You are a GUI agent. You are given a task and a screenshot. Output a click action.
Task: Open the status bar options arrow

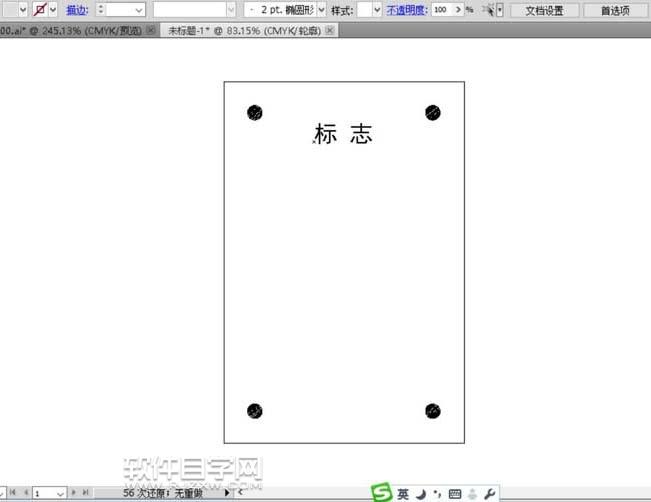coord(227,493)
